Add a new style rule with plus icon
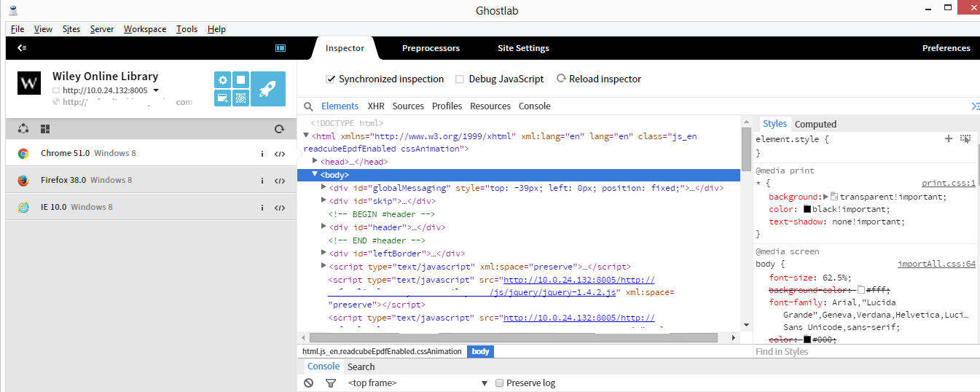The width and height of the screenshot is (980, 392). click(x=948, y=138)
